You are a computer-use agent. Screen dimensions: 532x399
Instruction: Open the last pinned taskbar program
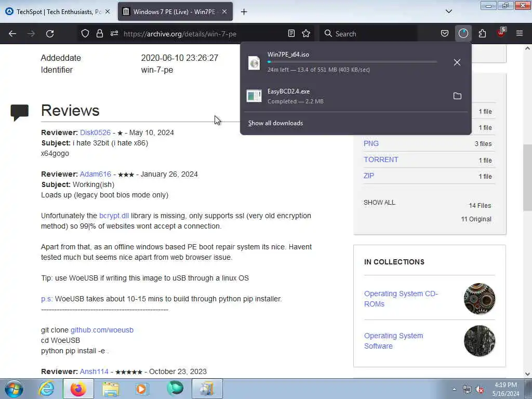coord(207,389)
